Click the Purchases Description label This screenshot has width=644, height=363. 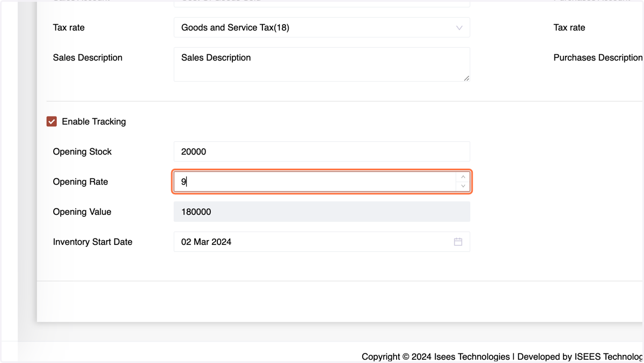click(598, 57)
